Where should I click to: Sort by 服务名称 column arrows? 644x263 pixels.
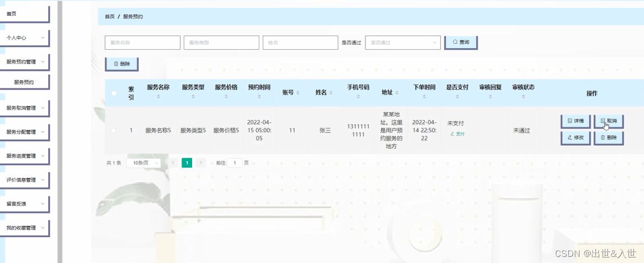(x=158, y=96)
